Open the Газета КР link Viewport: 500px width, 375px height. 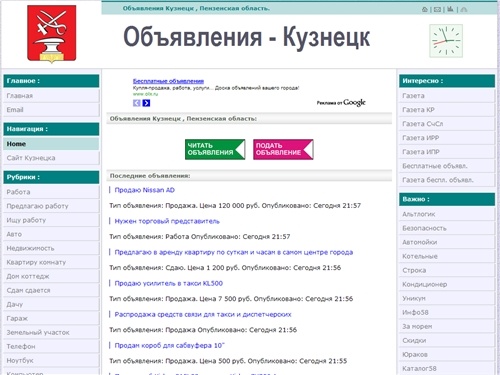coord(447,110)
